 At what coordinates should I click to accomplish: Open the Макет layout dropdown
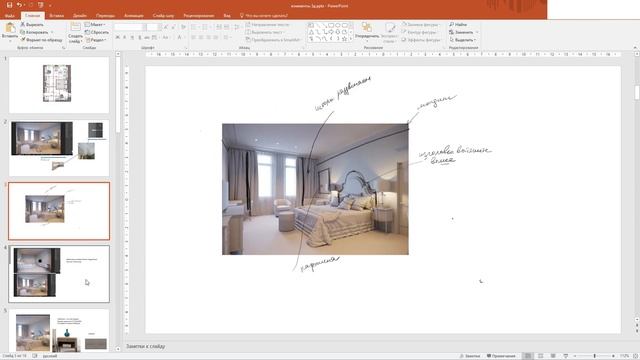point(96,24)
